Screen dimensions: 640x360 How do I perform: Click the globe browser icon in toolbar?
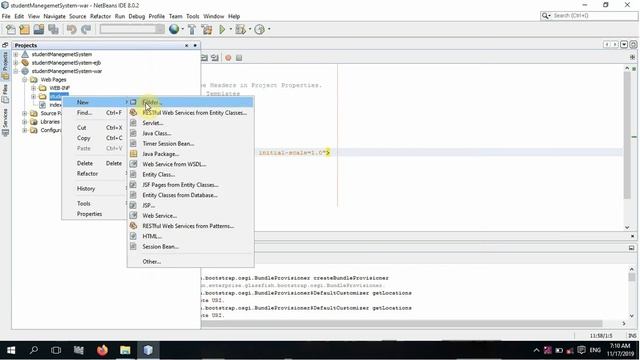[174, 29]
